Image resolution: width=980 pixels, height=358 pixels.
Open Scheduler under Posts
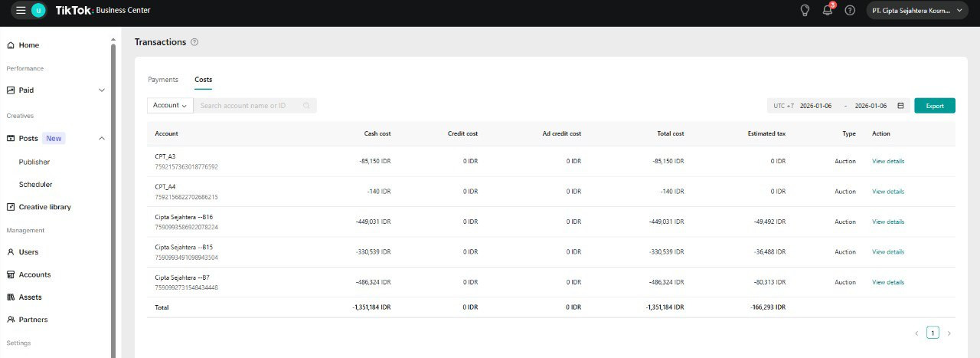(35, 184)
